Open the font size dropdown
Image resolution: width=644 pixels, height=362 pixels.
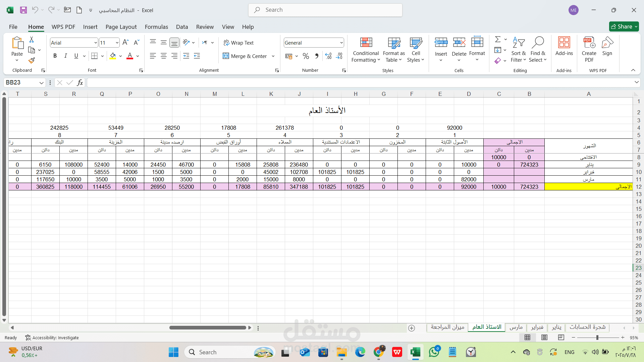click(117, 43)
